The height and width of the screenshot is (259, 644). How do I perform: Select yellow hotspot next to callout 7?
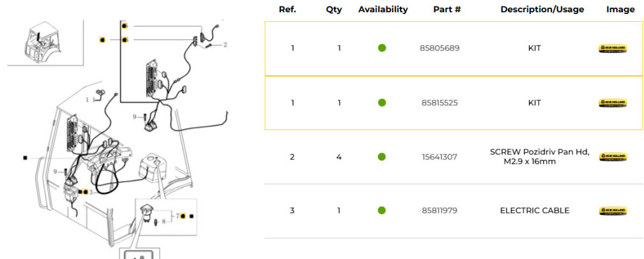183,216
